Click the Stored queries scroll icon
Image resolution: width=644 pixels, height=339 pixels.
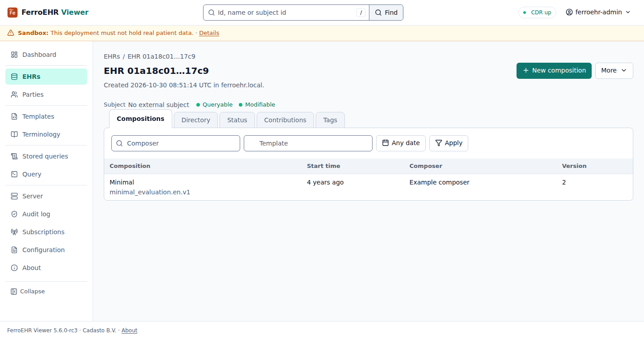point(14,156)
